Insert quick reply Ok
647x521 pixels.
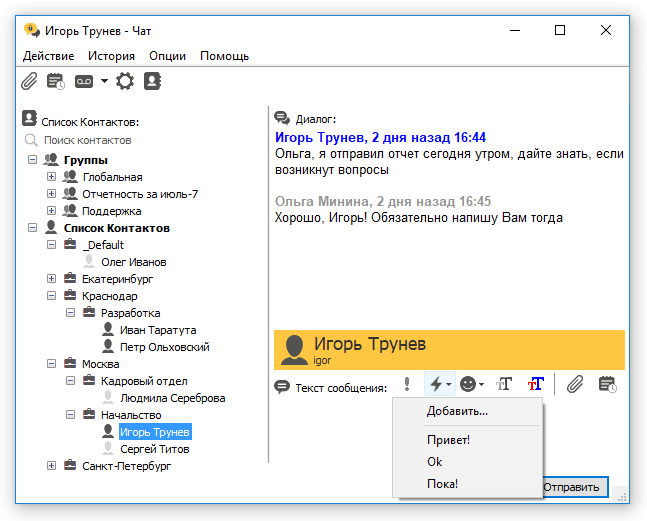click(434, 462)
